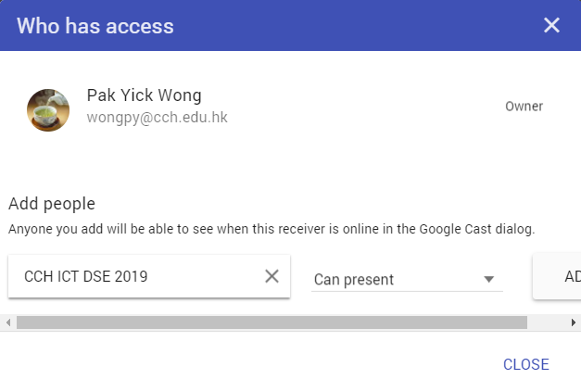Click the Who has access dialog title
Viewport: 581px width, 392px height.
[x=95, y=25]
